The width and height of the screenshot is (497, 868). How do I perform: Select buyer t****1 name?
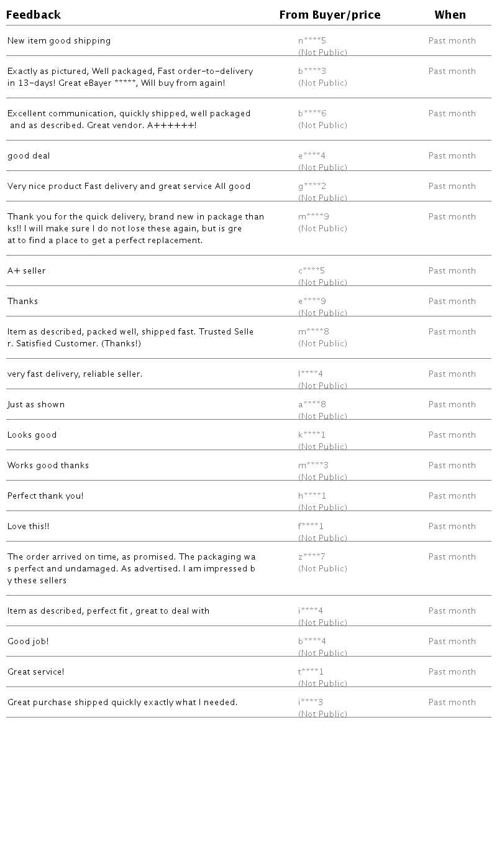tap(311, 672)
